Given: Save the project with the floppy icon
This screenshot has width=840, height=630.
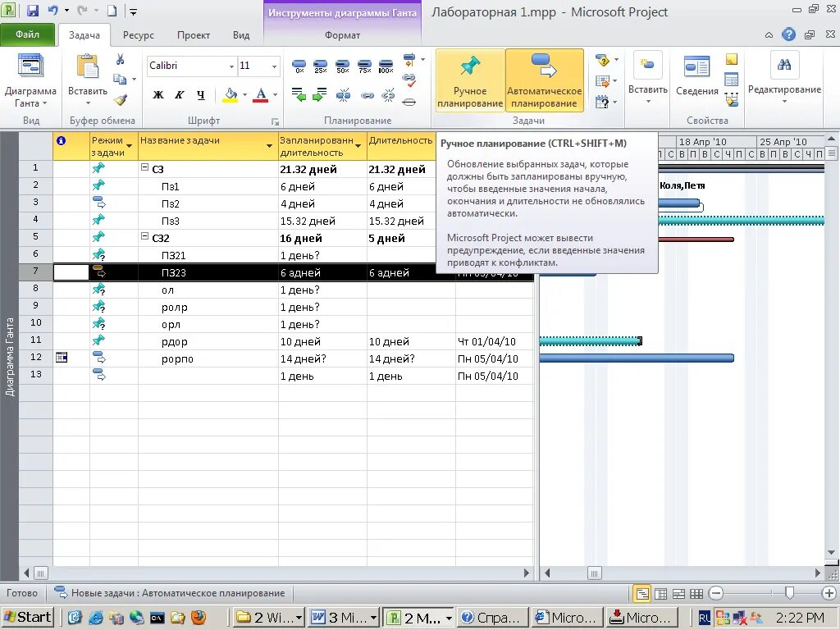Looking at the screenshot, I should [33, 10].
